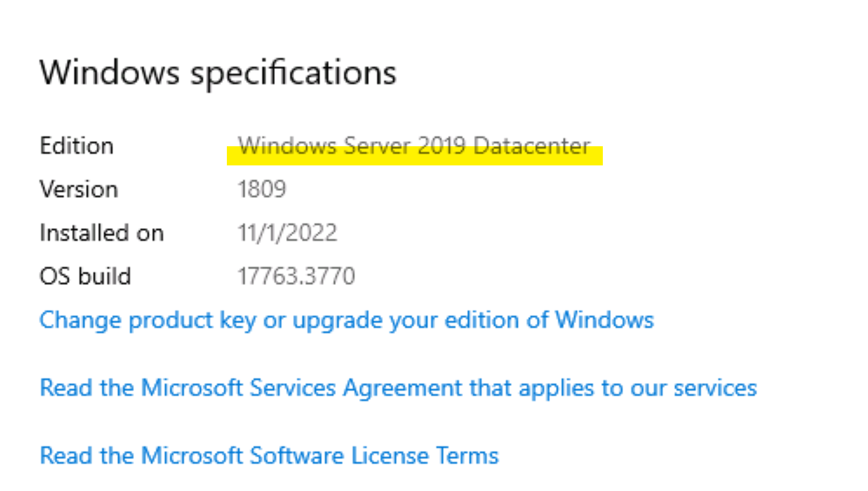
Task: Click the OS build label
Action: point(85,276)
